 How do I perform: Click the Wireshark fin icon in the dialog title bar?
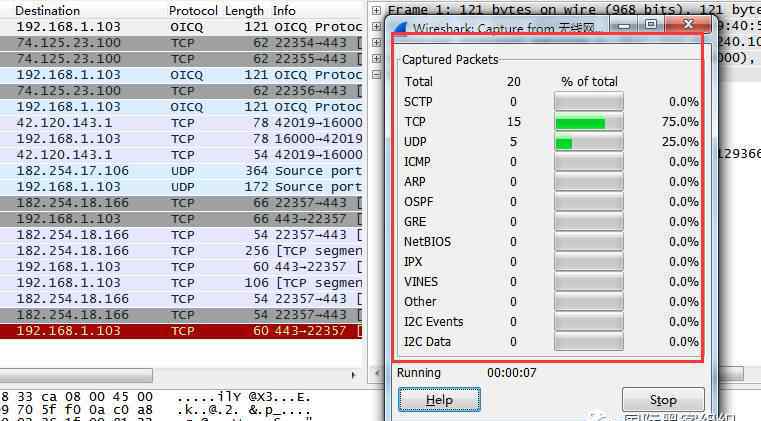(400, 28)
